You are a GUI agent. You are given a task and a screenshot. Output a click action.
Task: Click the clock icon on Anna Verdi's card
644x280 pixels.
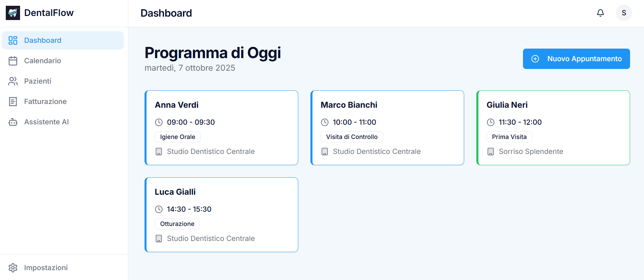point(159,122)
